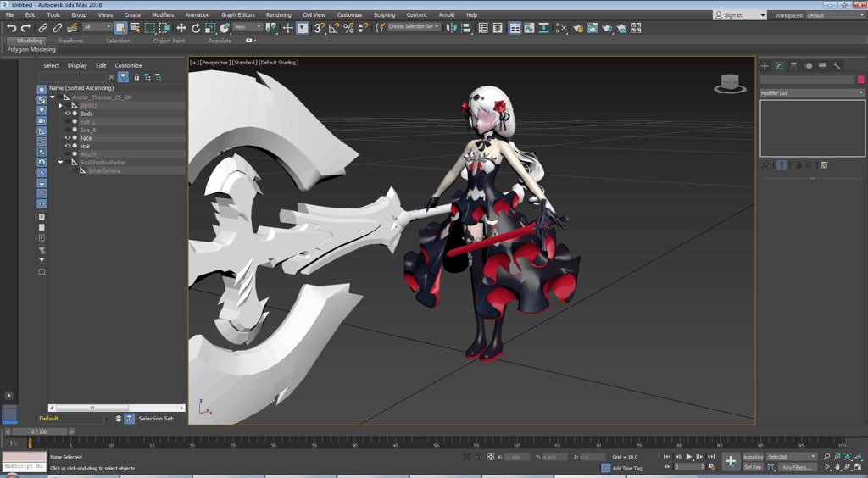
Task: Open the selection filter All dropdown
Action: click(x=97, y=27)
